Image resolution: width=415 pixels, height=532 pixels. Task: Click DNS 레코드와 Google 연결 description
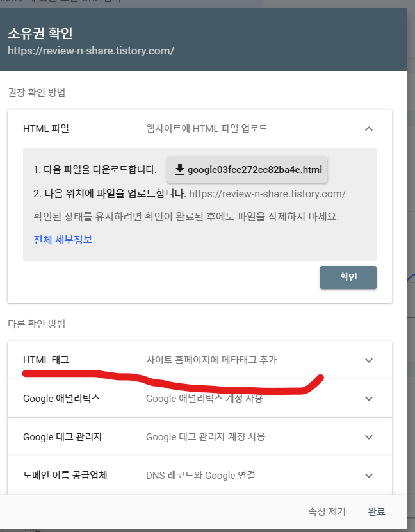click(200, 475)
